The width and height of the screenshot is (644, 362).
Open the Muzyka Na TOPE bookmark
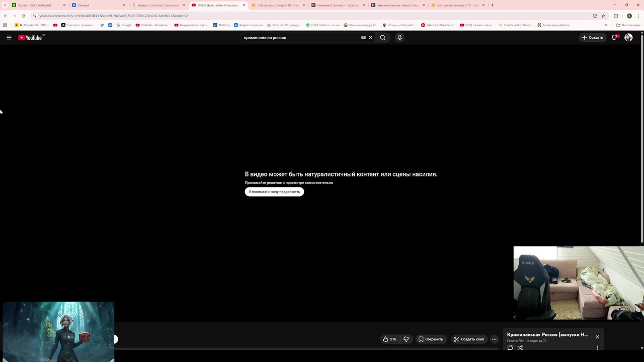tap(32, 25)
